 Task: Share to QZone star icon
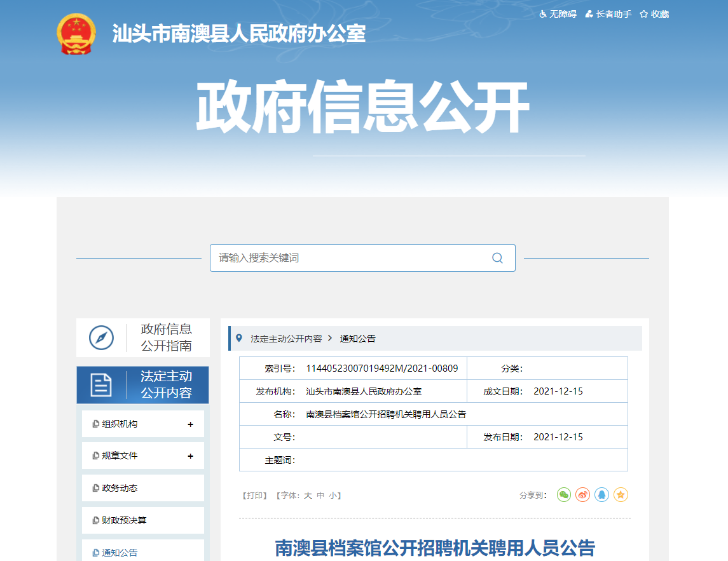pos(621,494)
